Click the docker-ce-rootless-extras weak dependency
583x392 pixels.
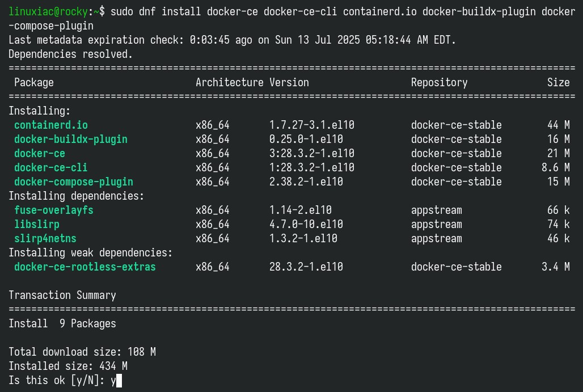click(85, 267)
